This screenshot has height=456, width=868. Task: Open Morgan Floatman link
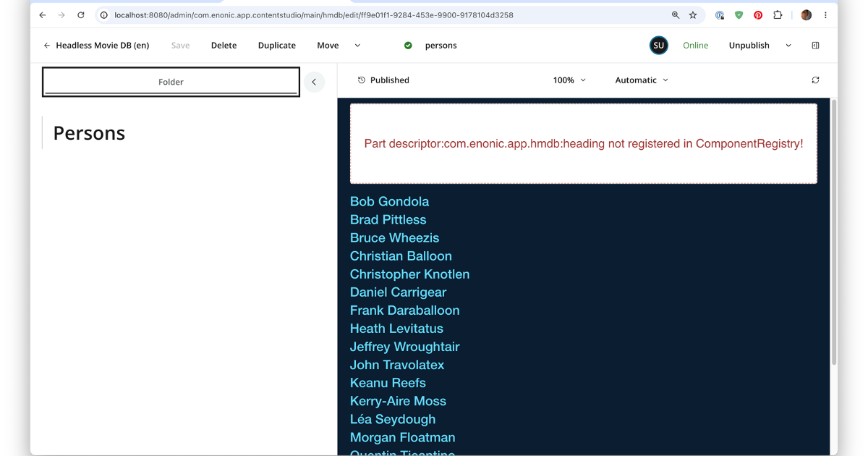coord(402,437)
